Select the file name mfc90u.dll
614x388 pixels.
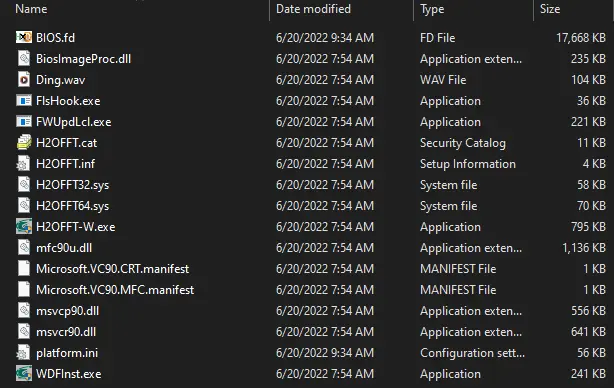[64, 248]
